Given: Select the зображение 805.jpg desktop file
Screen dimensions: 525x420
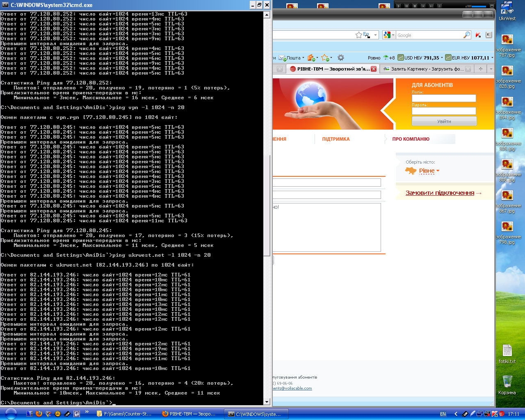Looking at the screenshot, I should pos(508,139).
